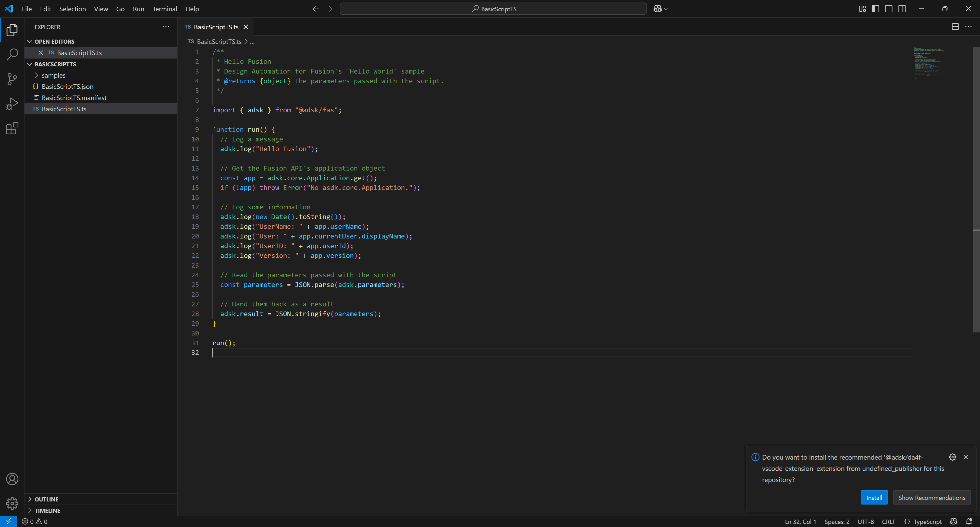Open notifications bell in status bar
Viewport: 980px width, 527px height.
[x=969, y=521]
